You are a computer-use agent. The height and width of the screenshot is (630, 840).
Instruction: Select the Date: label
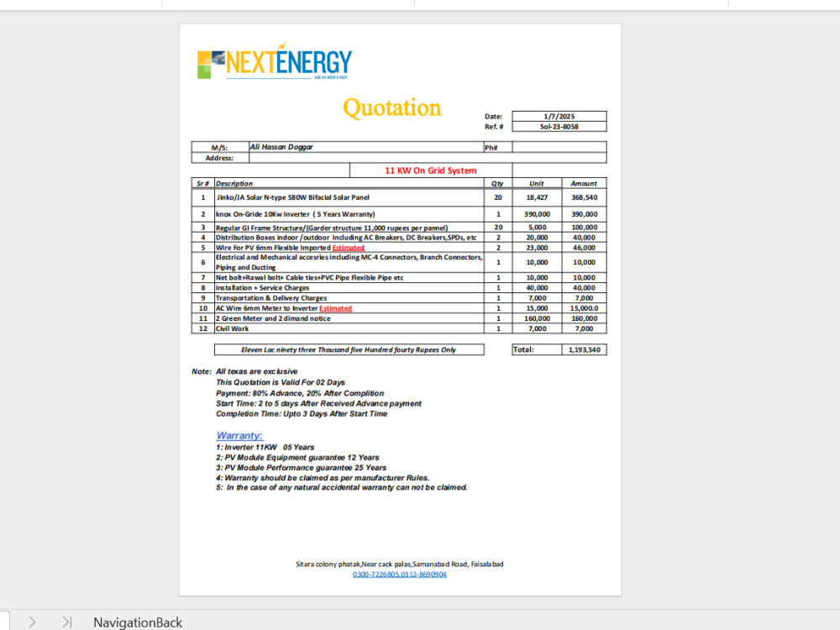pyautogui.click(x=493, y=116)
